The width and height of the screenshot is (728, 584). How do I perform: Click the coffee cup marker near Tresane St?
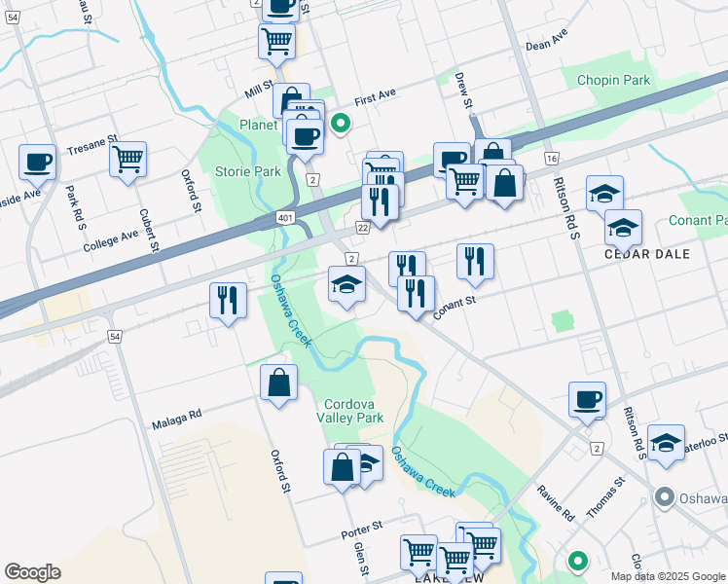click(38, 165)
